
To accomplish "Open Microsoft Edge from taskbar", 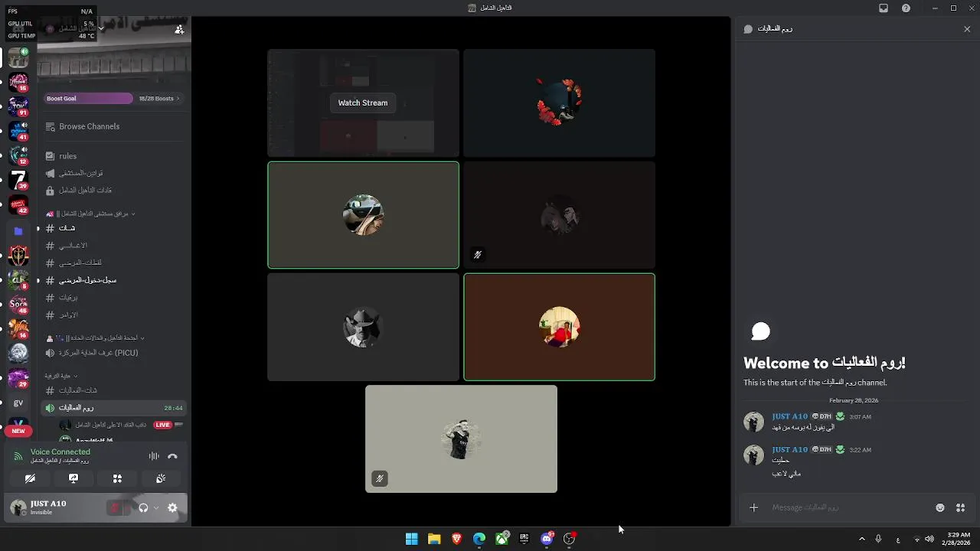I will [x=479, y=539].
